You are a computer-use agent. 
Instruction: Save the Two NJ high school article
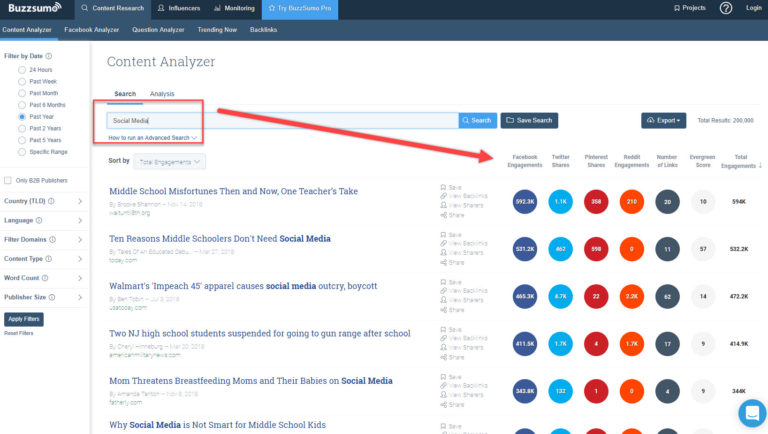click(x=451, y=330)
